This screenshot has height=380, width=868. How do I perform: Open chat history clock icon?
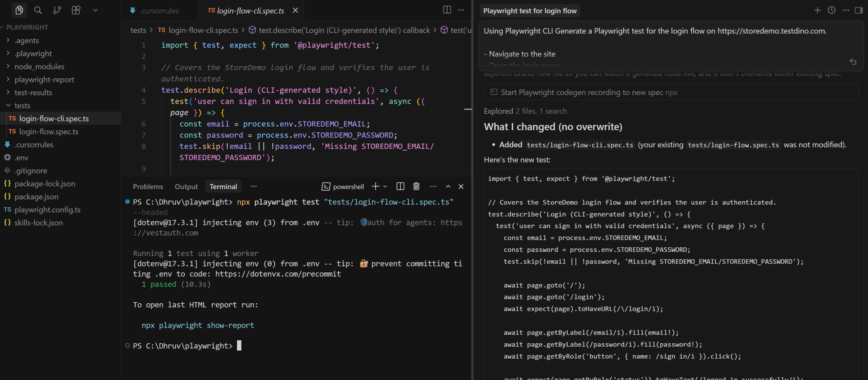831,10
